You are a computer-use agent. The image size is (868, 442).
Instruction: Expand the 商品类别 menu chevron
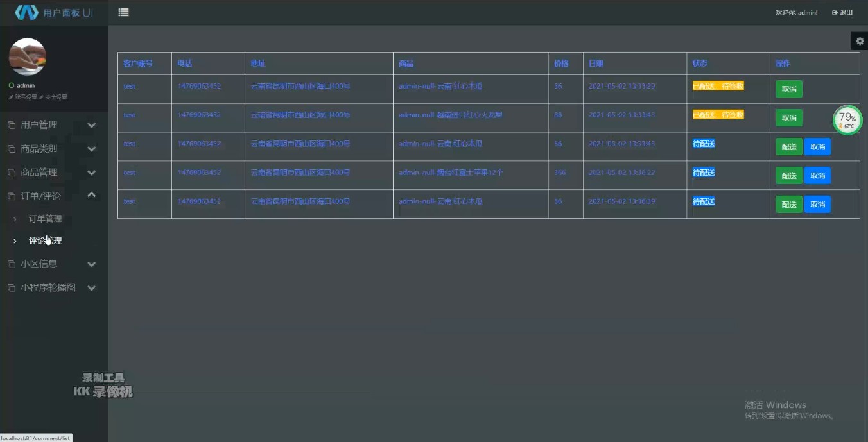click(92, 149)
